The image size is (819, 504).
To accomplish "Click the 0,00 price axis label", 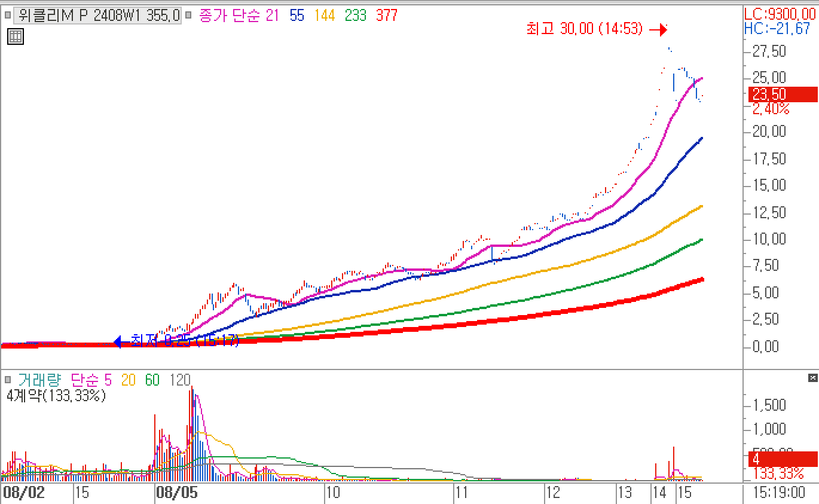I will pos(765,347).
